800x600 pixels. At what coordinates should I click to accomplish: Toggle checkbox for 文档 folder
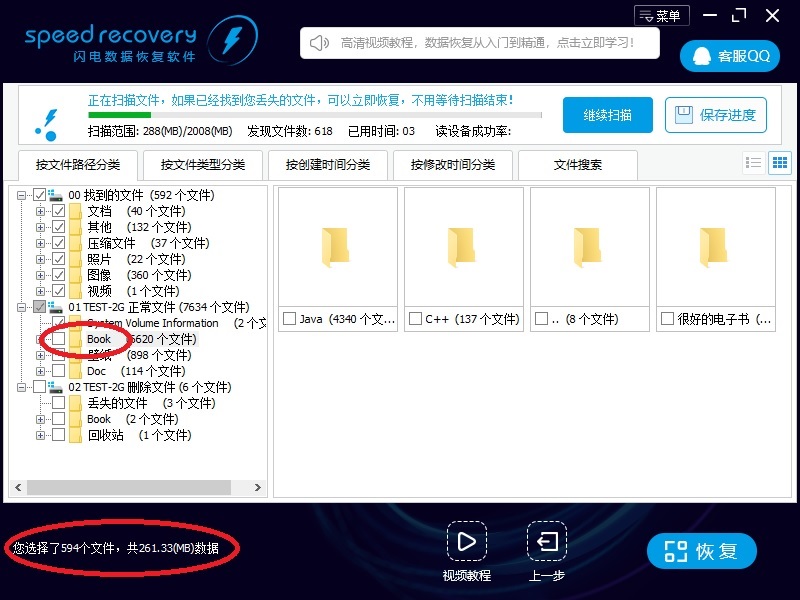tap(59, 211)
